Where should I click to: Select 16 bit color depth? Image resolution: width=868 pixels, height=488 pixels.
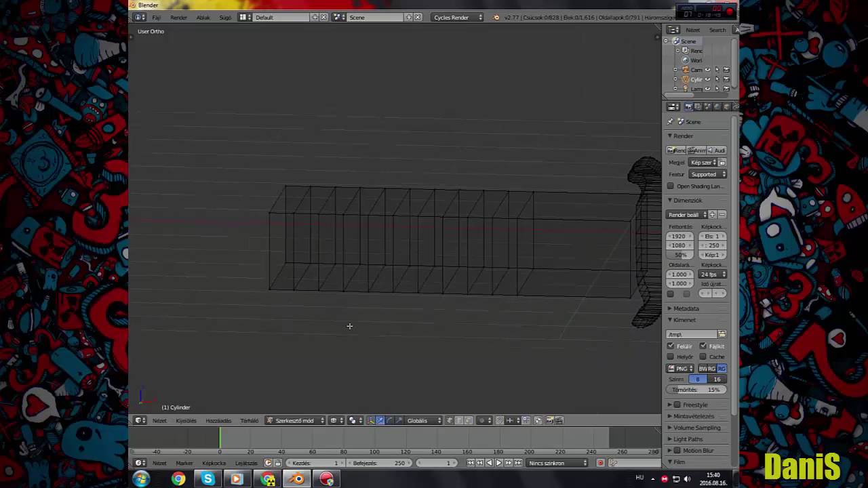pyautogui.click(x=717, y=380)
